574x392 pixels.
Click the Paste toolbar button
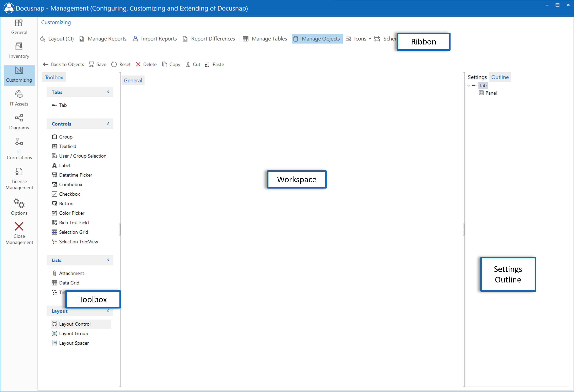coord(215,64)
